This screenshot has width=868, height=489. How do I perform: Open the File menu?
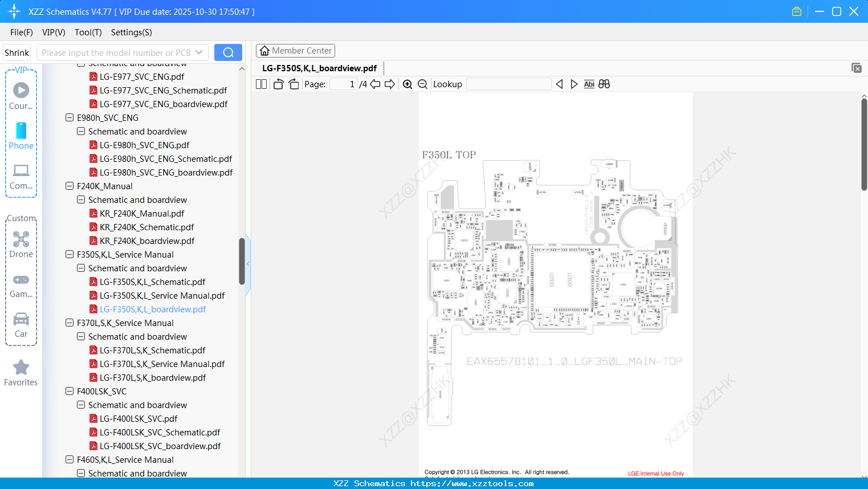coord(22,32)
